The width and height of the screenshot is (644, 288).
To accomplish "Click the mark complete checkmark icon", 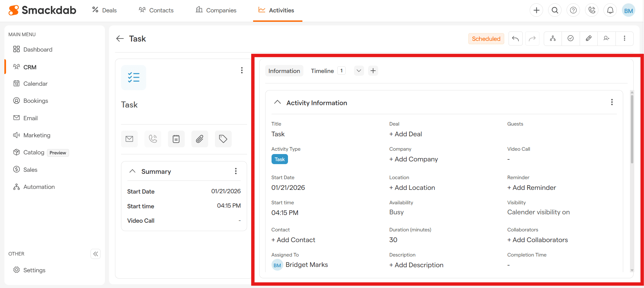I will point(571,39).
